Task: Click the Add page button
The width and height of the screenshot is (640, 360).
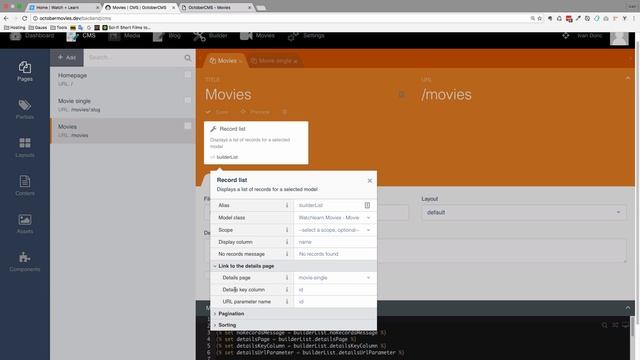Action: click(67, 58)
